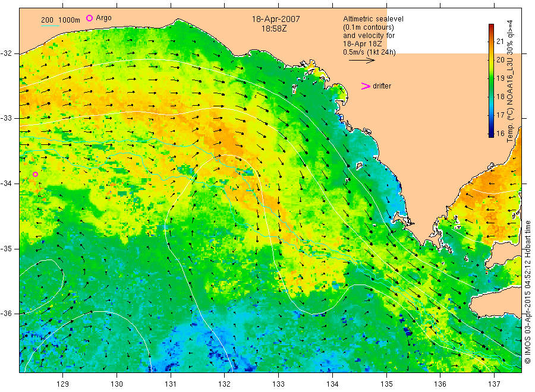This screenshot has height=392, width=535.
Task: Click the magenta drifter arrow symbol
Action: pos(366,86)
